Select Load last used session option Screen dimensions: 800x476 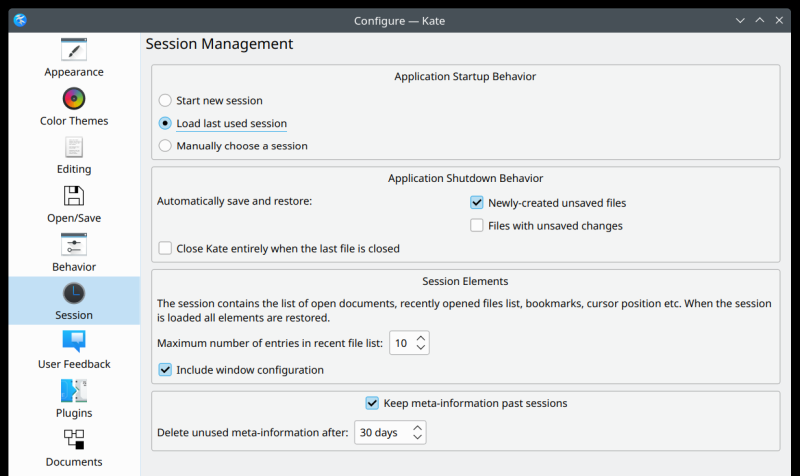pos(165,124)
